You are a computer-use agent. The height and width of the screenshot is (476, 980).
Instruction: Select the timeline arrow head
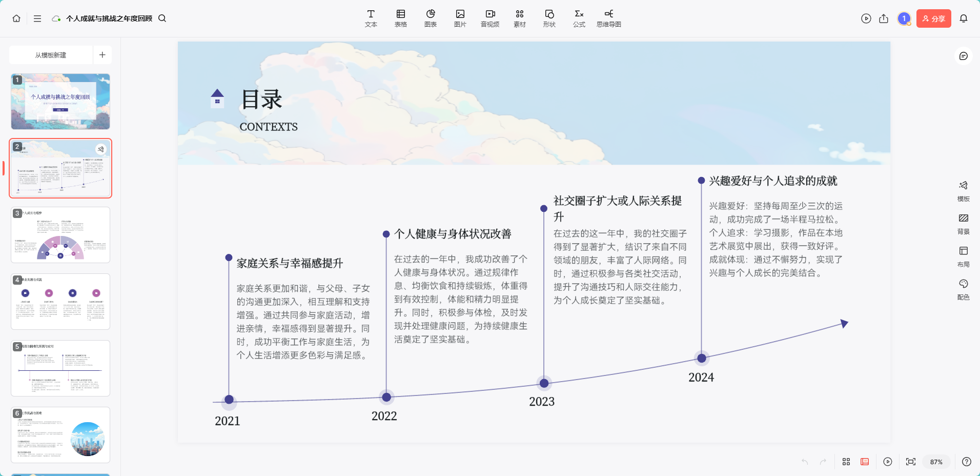(x=844, y=323)
